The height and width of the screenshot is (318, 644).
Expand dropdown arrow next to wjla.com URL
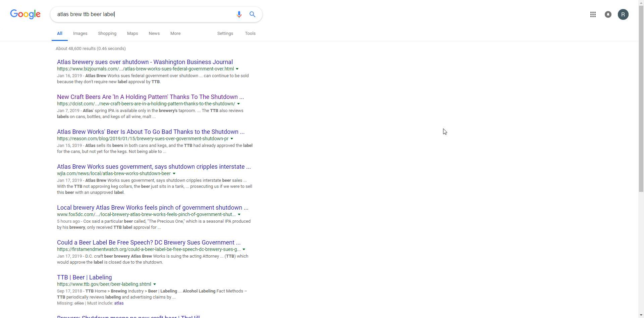pyautogui.click(x=174, y=174)
